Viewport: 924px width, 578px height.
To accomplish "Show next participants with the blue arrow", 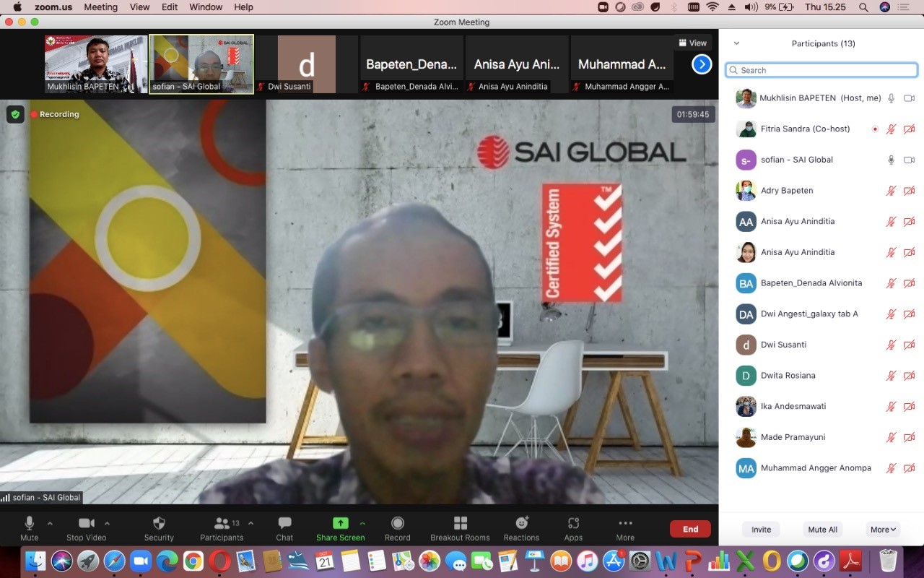I will (x=702, y=64).
